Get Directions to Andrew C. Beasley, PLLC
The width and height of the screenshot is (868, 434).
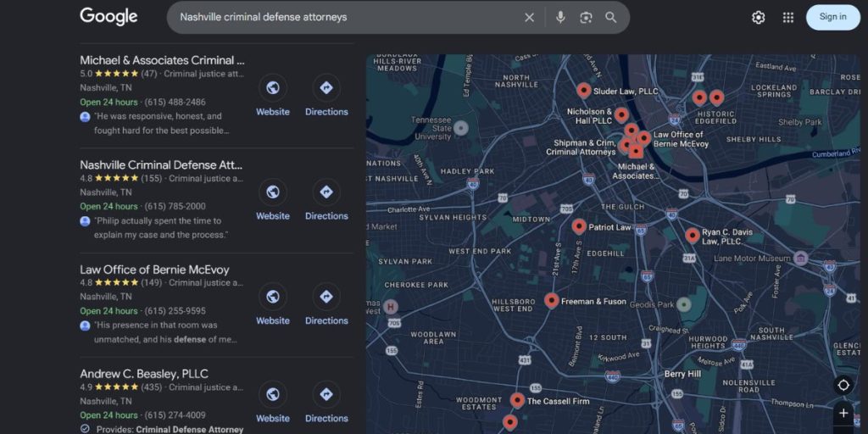(326, 403)
